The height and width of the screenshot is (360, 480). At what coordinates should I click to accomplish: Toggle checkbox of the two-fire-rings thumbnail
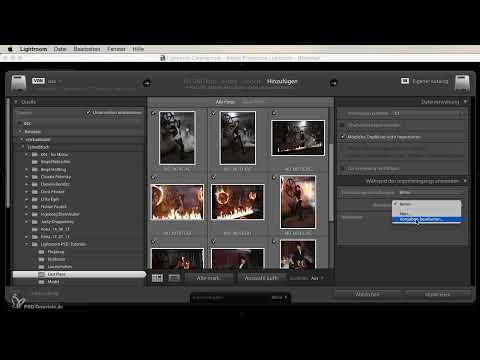(153, 178)
